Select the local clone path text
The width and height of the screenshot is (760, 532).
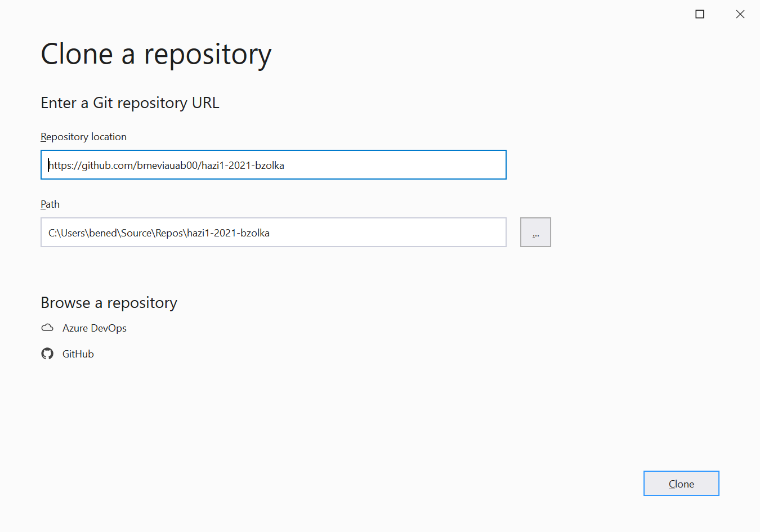[273, 232]
